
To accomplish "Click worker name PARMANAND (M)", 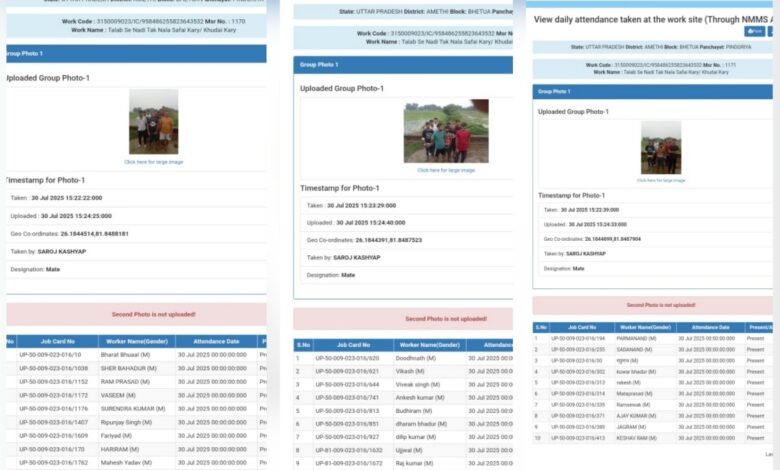I will click(636, 339).
